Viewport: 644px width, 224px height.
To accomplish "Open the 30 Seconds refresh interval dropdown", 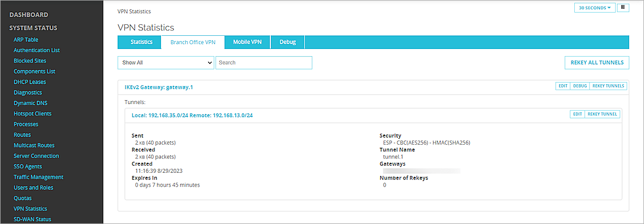I will click(x=595, y=8).
